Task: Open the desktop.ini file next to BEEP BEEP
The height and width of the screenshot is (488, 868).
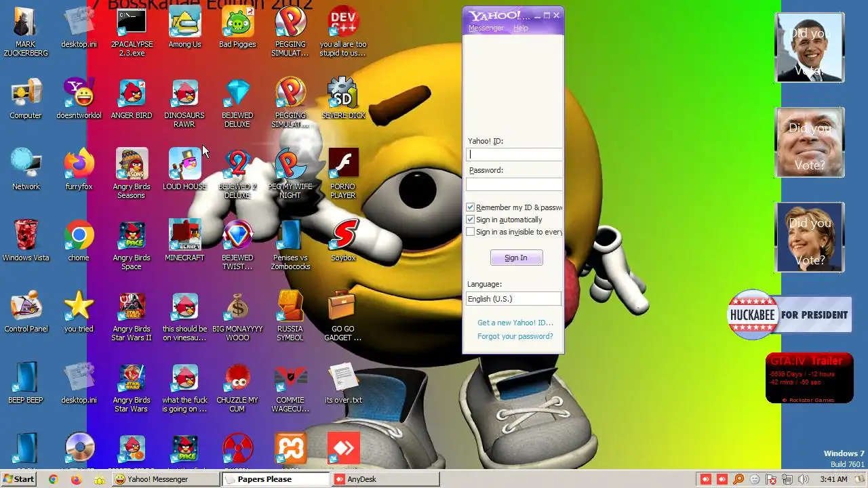Action: tap(79, 384)
